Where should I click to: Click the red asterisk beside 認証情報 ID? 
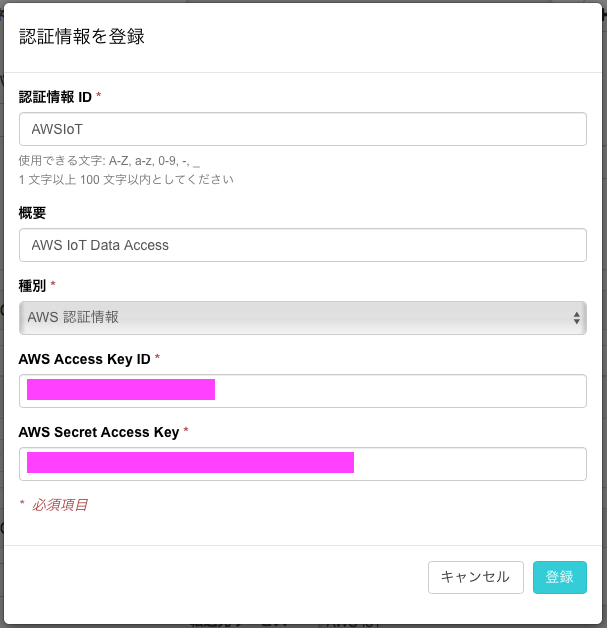tap(98, 95)
